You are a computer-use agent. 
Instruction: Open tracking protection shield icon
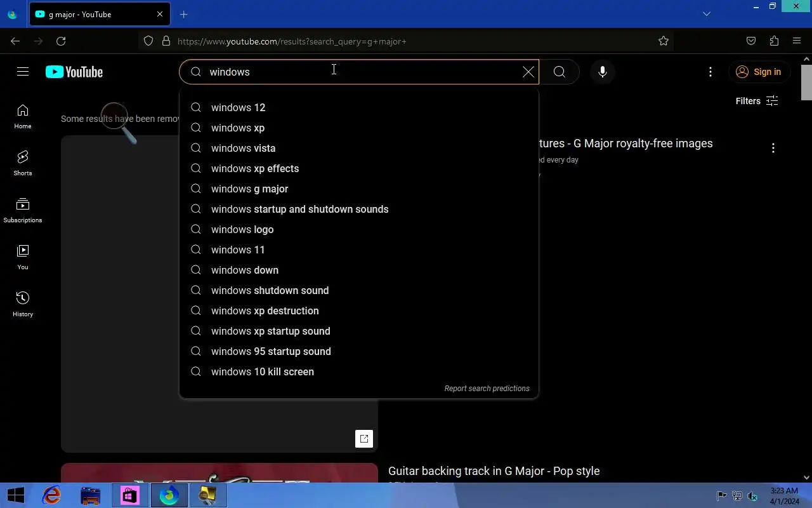(148, 41)
